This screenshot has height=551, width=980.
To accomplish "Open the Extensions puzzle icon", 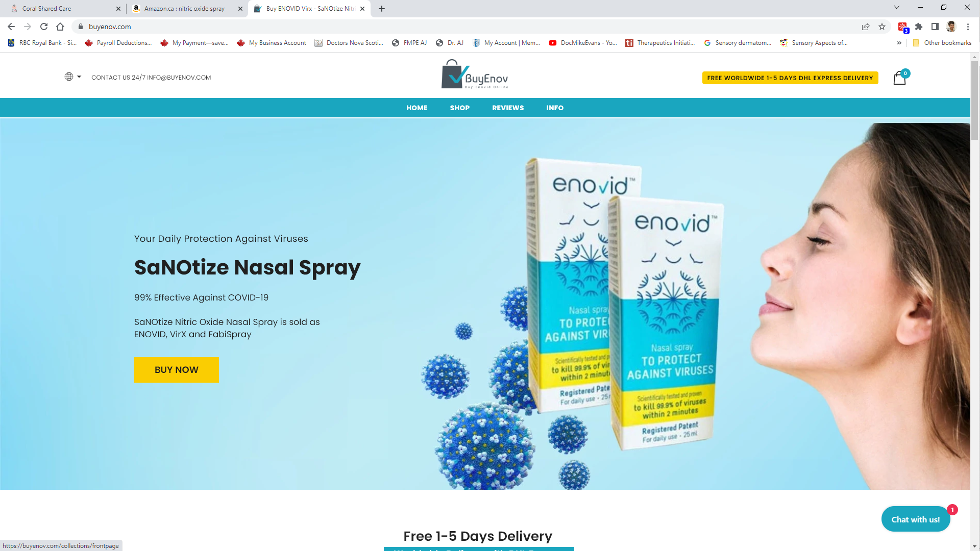I will point(919,27).
